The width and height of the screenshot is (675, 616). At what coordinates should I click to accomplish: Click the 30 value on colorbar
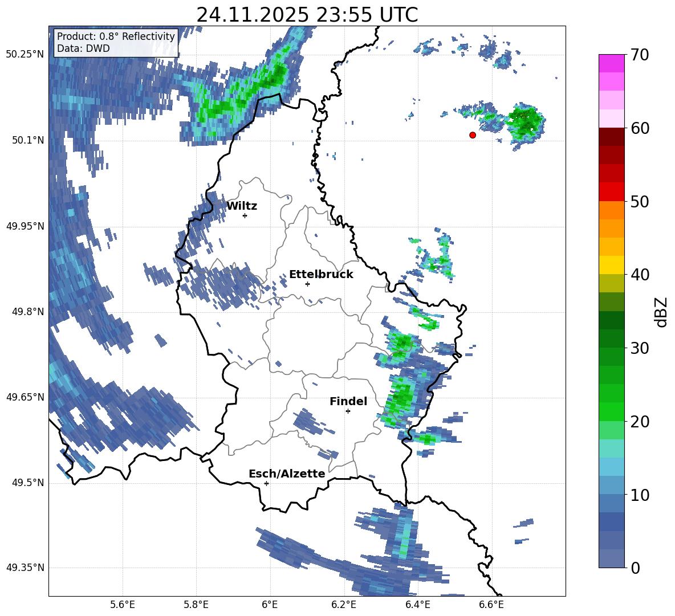click(x=640, y=348)
